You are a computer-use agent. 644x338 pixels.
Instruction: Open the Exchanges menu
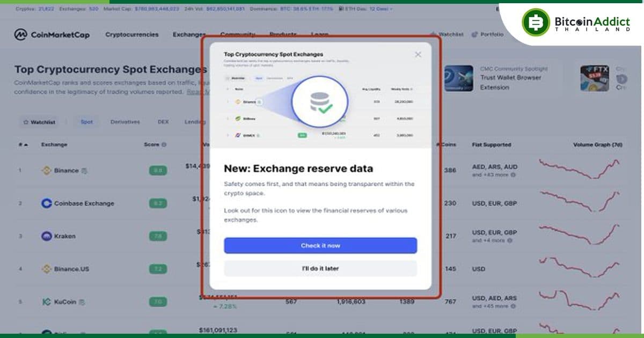(x=189, y=34)
